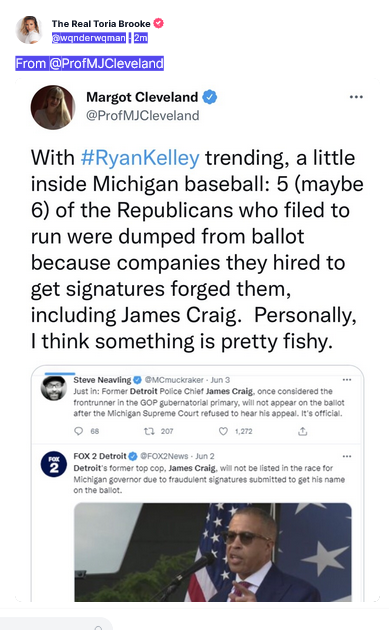The image size is (389, 630).
Task: Open the @ProfMJCleveland mention in post text
Action: click(106, 63)
